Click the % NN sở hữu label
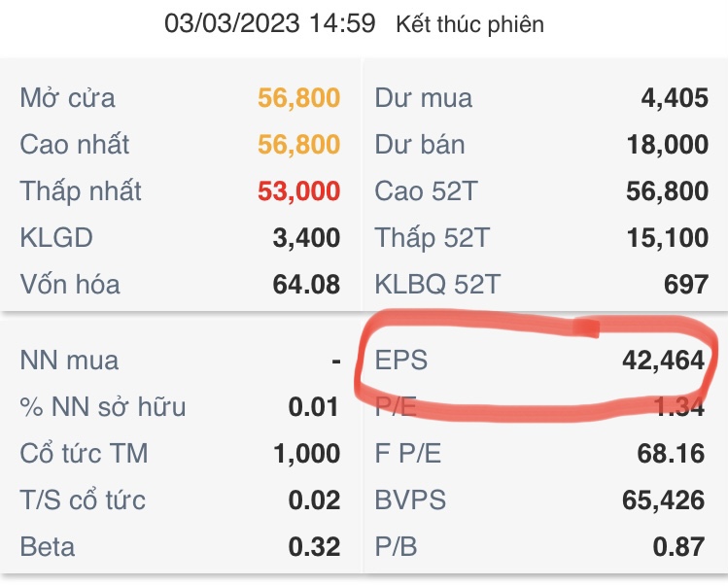 (103, 407)
